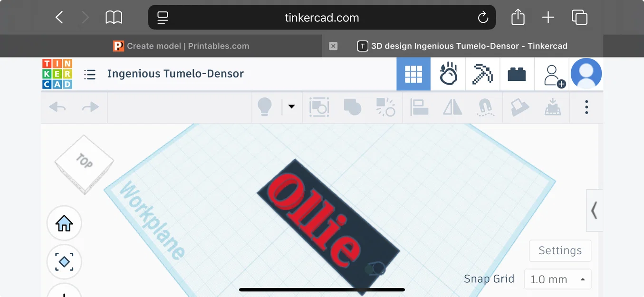Image resolution: width=644 pixels, height=297 pixels.
Task: Open the Blocks pickaxe mode
Action: (482, 74)
